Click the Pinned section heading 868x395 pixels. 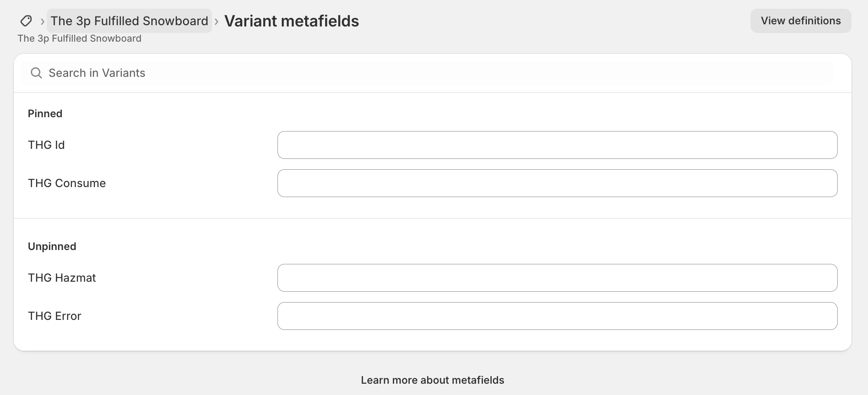coord(45,114)
